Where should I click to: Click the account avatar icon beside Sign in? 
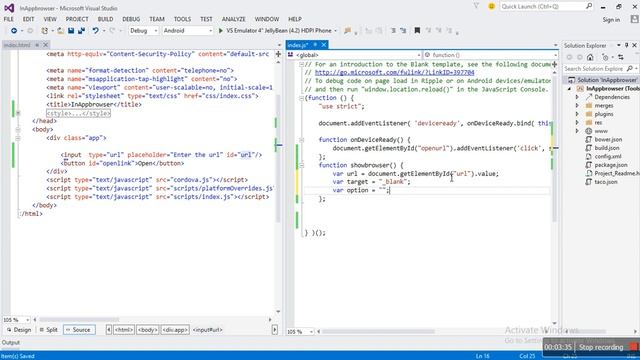click(x=634, y=19)
